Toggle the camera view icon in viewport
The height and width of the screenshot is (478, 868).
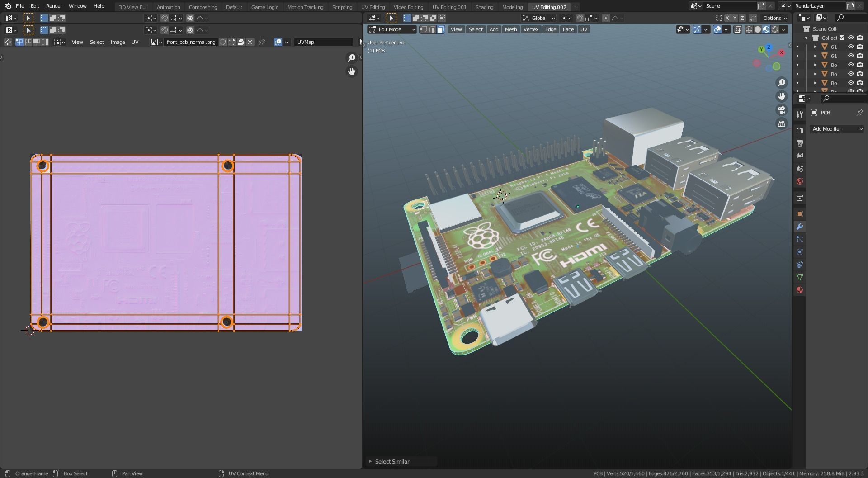782,110
